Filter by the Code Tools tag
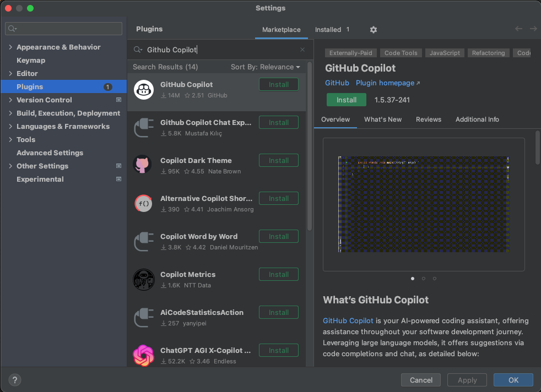Image resolution: width=541 pixels, height=392 pixels. coord(401,53)
